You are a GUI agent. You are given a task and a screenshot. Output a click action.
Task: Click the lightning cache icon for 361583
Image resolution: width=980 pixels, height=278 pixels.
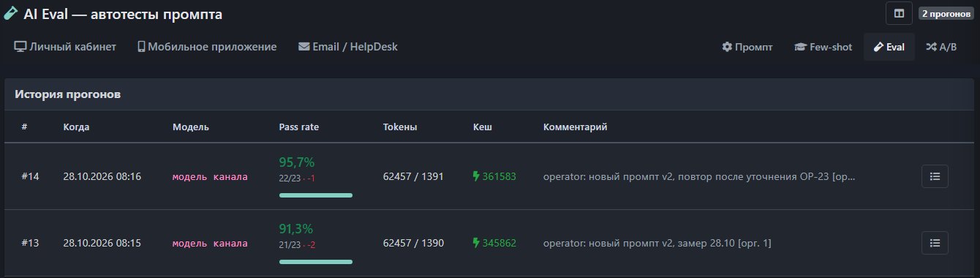(476, 176)
